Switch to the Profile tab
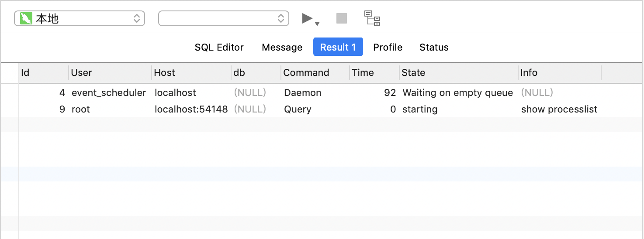 point(388,47)
